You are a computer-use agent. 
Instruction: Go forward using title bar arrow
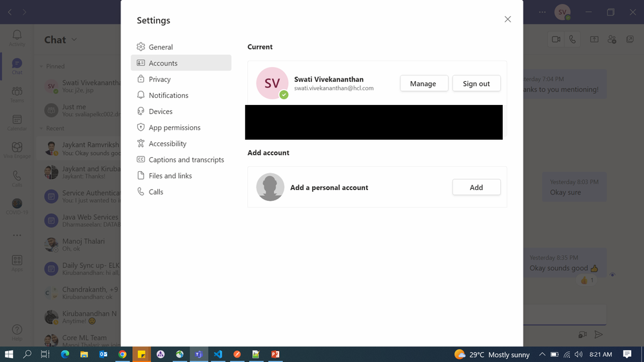click(24, 12)
